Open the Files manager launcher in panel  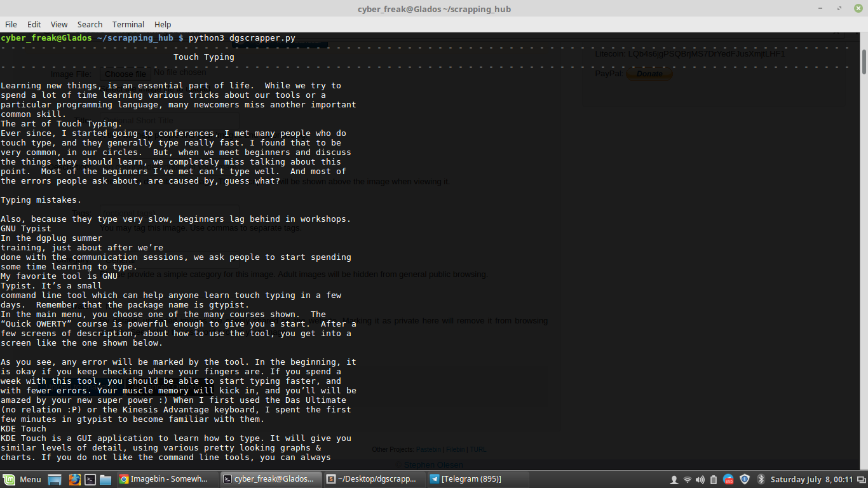(105, 479)
